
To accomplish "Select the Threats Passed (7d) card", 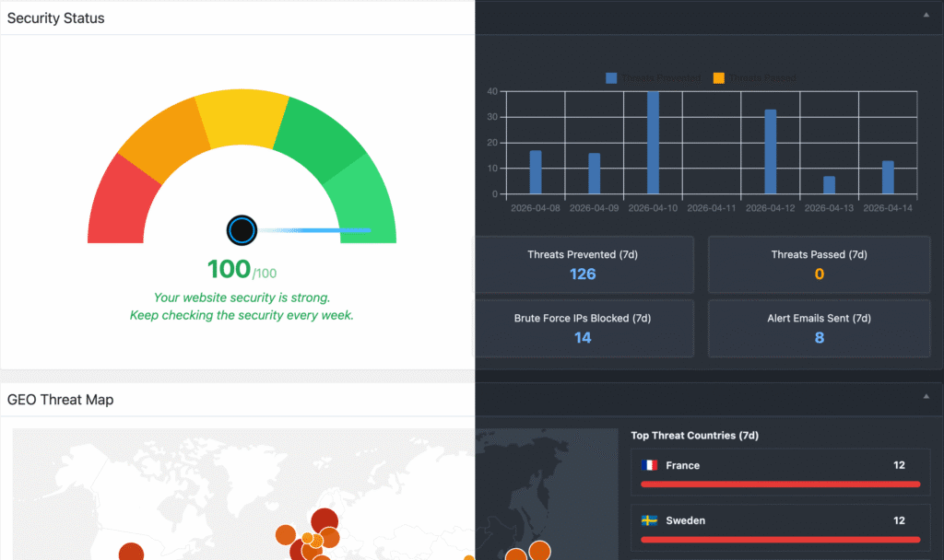I will tap(819, 264).
